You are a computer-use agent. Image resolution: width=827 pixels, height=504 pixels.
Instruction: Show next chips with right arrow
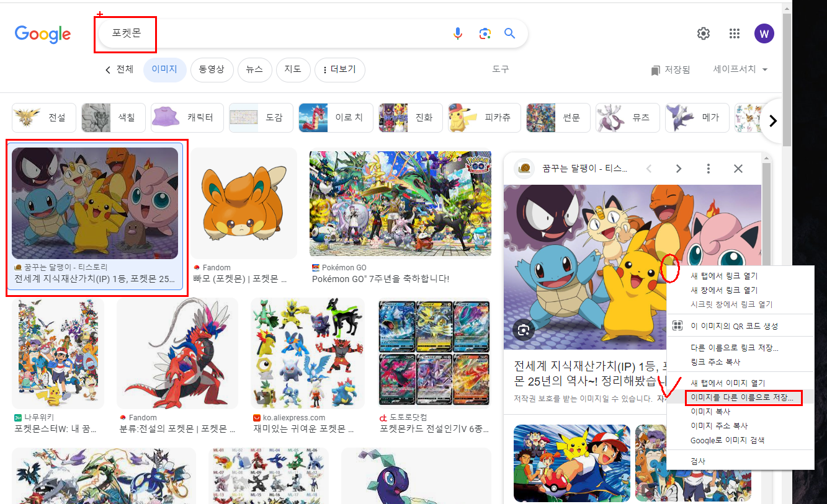773,120
